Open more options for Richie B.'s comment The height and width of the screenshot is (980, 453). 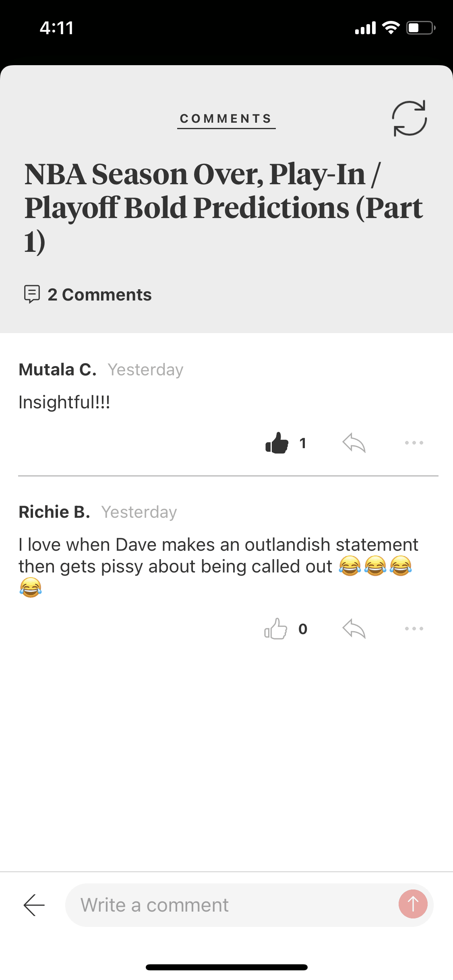tap(414, 629)
